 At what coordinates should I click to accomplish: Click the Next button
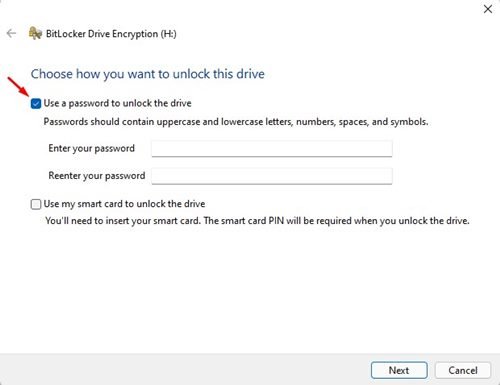pos(399,370)
